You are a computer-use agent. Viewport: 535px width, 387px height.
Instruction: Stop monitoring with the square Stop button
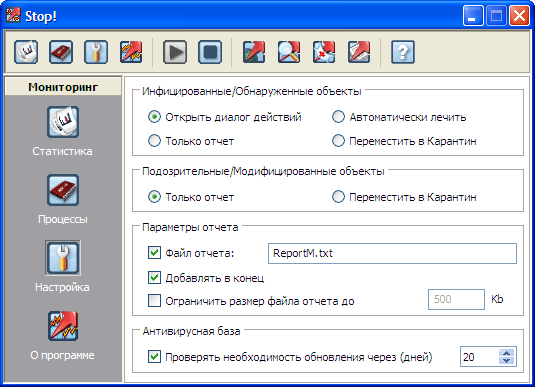pos(210,52)
